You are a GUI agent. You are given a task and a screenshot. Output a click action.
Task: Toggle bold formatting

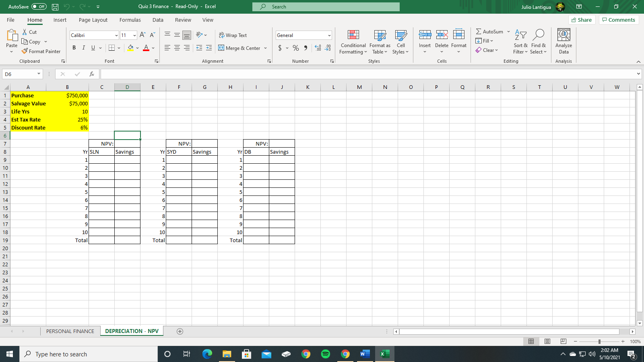tap(74, 47)
